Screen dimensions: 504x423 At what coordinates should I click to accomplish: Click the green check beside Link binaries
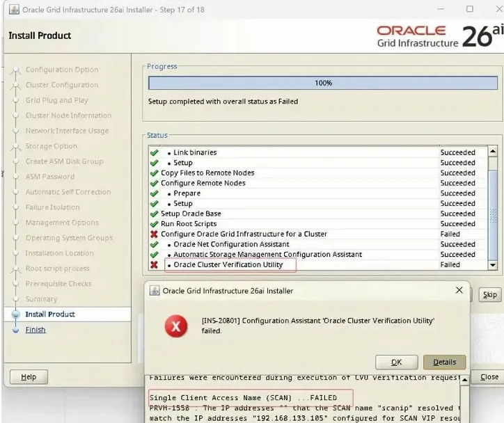[154, 152]
